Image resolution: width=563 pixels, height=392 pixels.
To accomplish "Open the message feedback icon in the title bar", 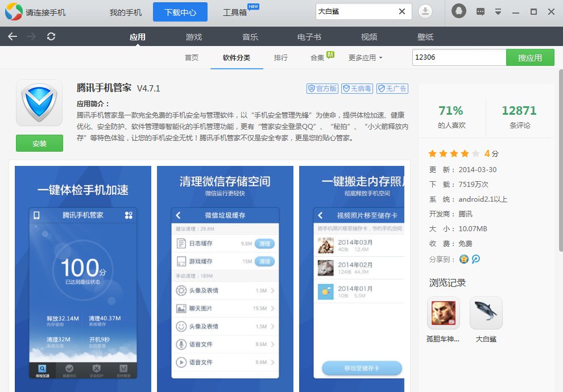I will pyautogui.click(x=481, y=11).
